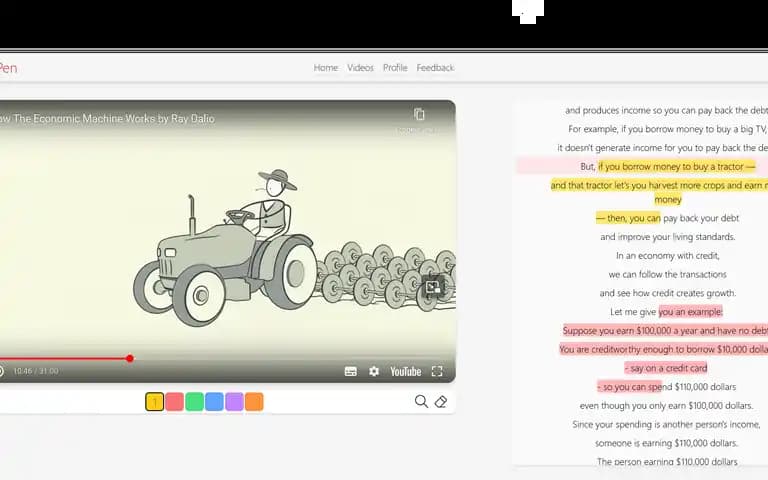This screenshot has width=768, height=480.
Task: Select the red highlighter color
Action: (x=174, y=402)
